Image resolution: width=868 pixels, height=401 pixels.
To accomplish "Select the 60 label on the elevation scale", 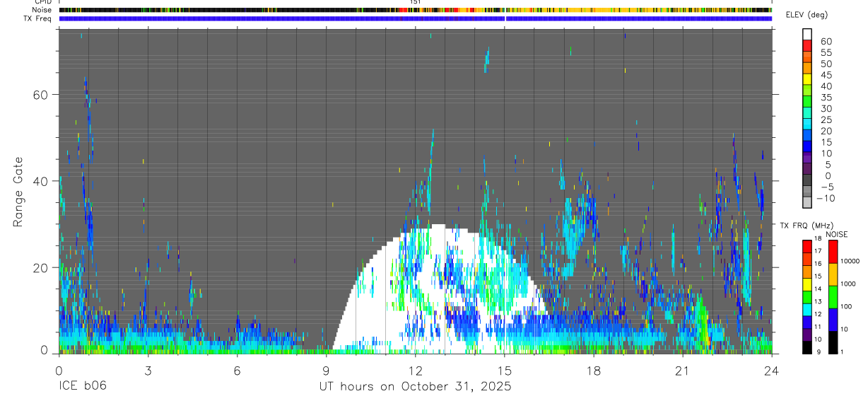I will click(x=826, y=42).
